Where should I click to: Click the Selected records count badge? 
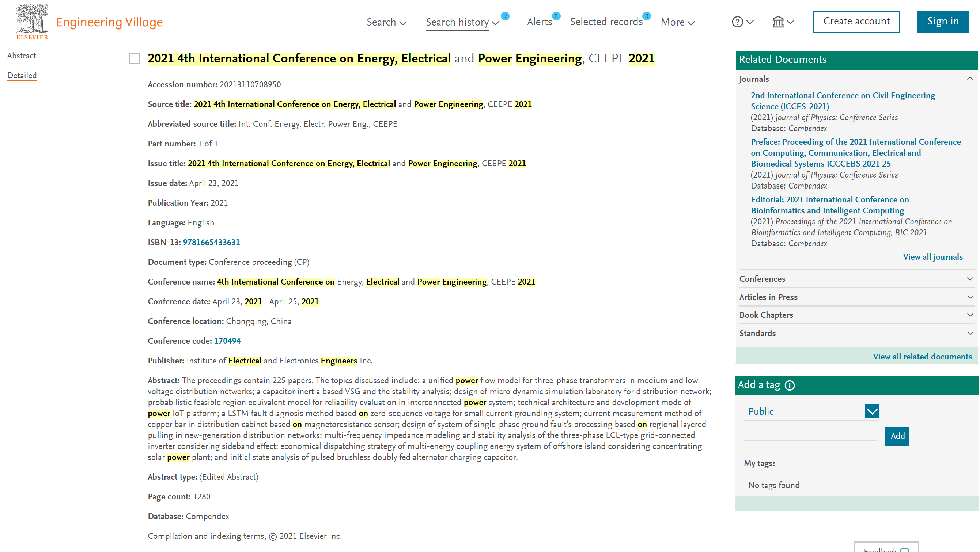coord(646,16)
